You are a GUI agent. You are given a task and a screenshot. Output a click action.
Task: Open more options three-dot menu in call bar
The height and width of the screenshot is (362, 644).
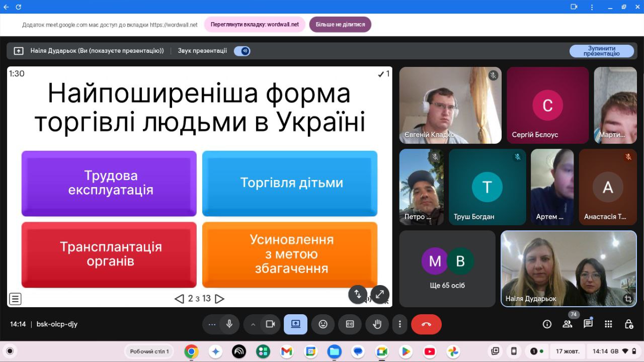[399, 324]
